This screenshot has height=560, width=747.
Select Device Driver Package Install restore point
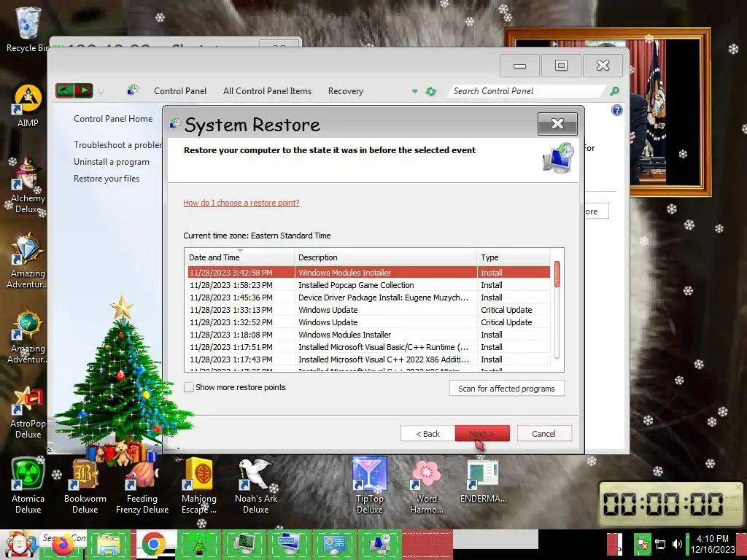(368, 297)
